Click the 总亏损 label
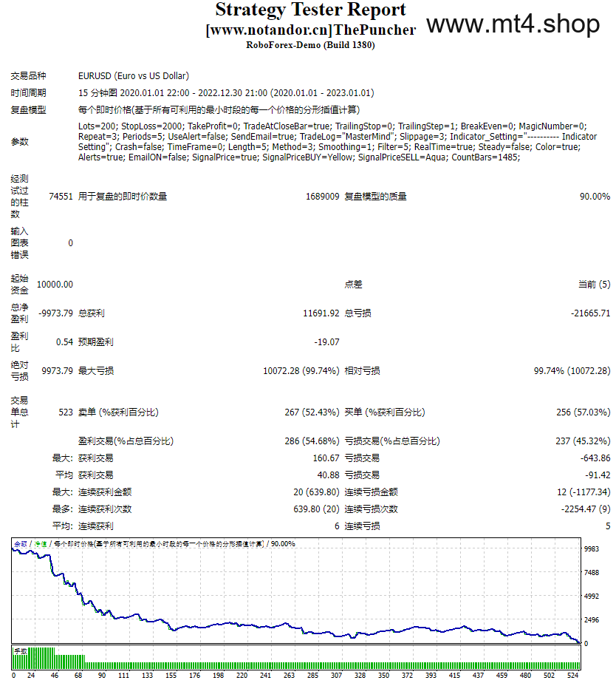The width and height of the screenshot is (616, 683). 357,313
